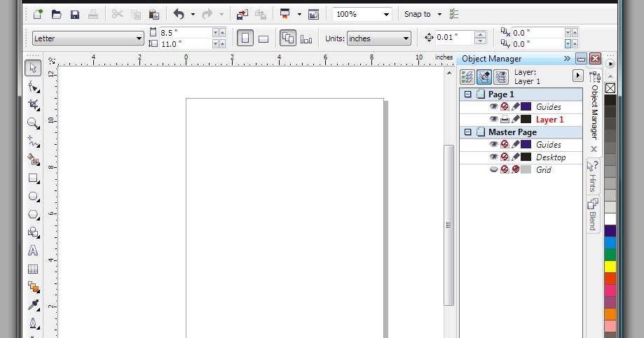Apply page layout to all pages
644x338 pixels.
click(x=288, y=38)
